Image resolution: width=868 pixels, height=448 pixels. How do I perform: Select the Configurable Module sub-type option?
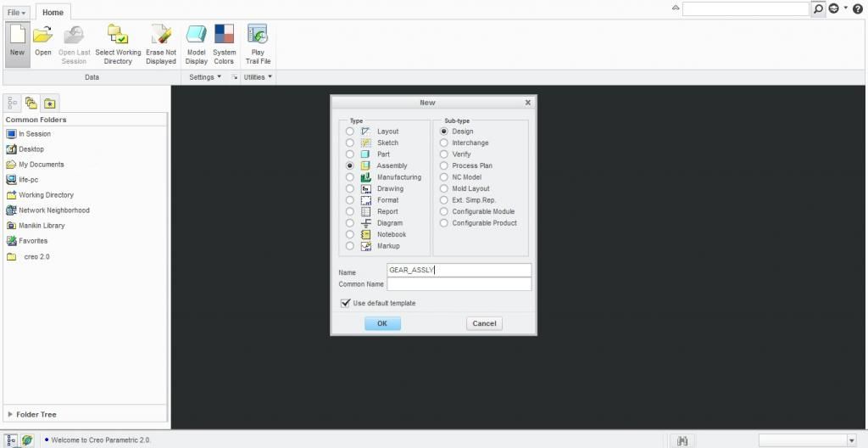point(443,211)
